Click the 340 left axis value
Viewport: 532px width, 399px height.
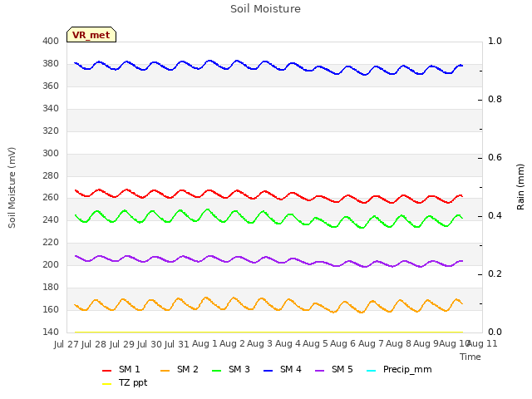(x=51, y=109)
